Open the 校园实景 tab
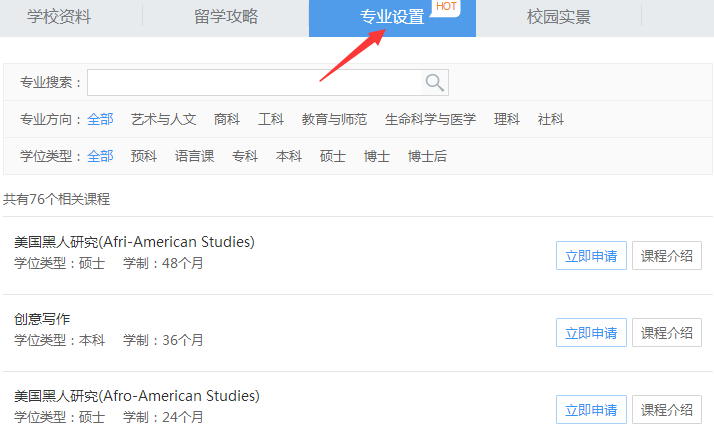This screenshot has width=714, height=435. point(559,17)
